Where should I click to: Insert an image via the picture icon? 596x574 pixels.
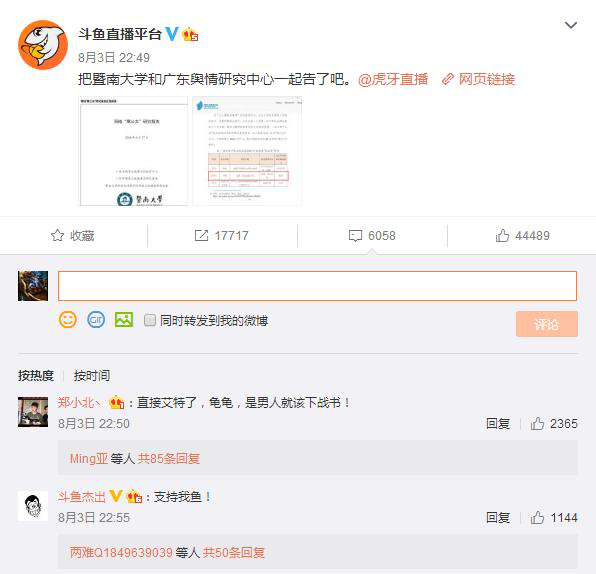tap(124, 320)
